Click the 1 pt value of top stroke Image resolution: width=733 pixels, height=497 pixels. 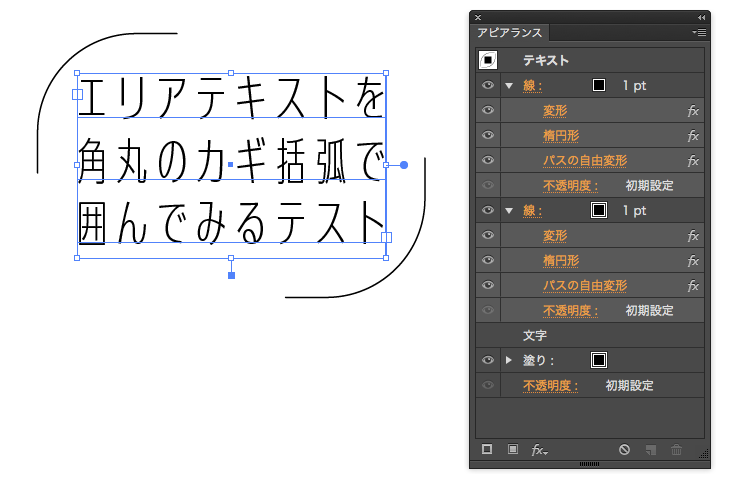point(634,86)
